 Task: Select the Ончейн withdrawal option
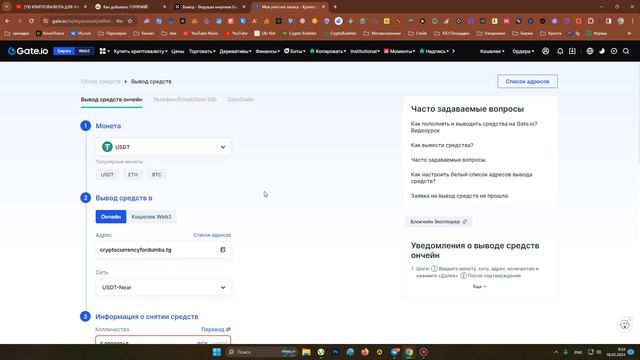[x=111, y=216]
